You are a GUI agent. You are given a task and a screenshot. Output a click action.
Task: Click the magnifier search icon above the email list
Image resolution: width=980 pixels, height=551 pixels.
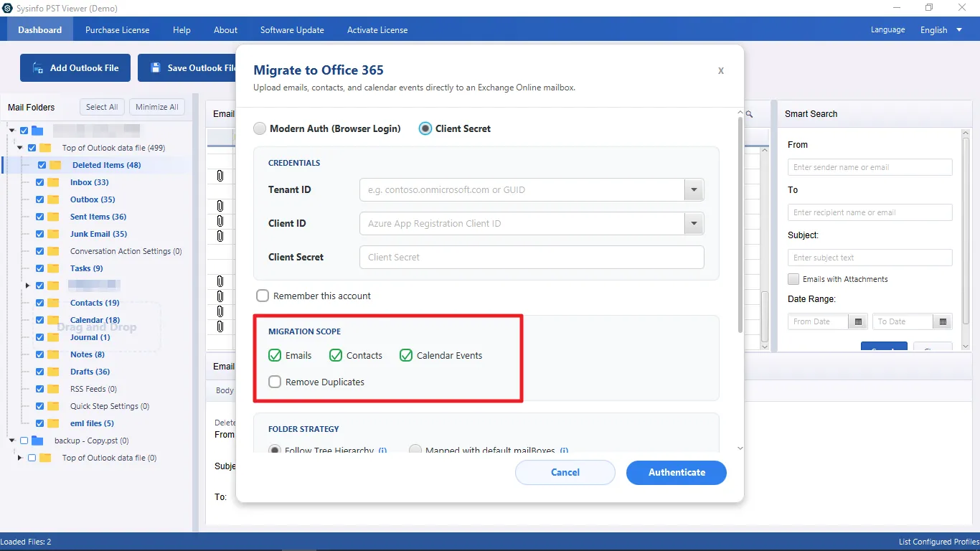click(x=749, y=114)
